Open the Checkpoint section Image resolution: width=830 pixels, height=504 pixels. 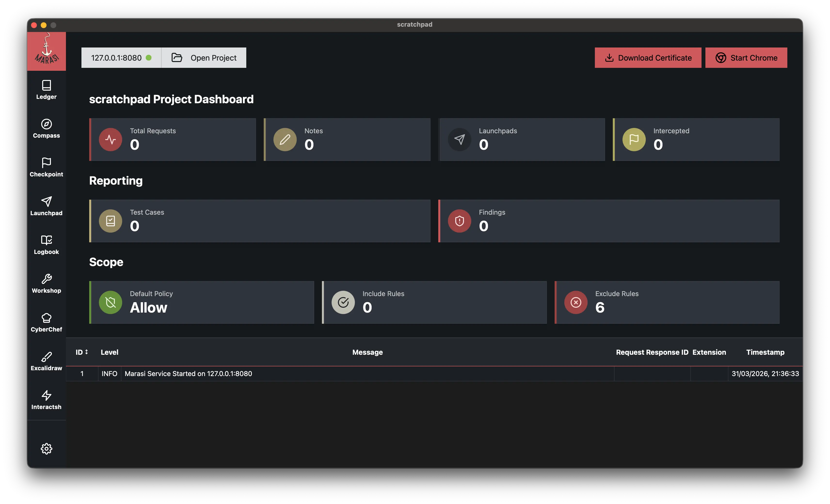click(x=46, y=167)
